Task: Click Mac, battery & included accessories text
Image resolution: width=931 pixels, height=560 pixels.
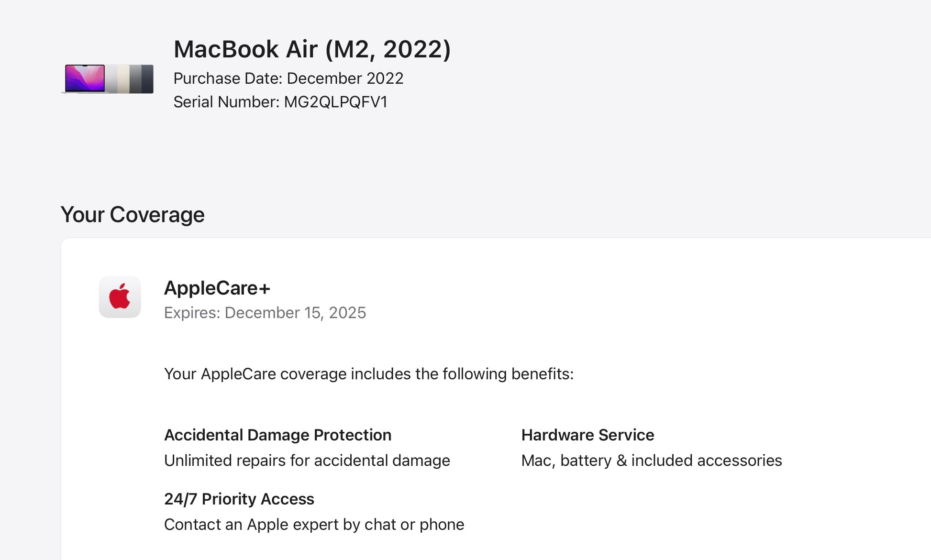Action: pos(651,461)
